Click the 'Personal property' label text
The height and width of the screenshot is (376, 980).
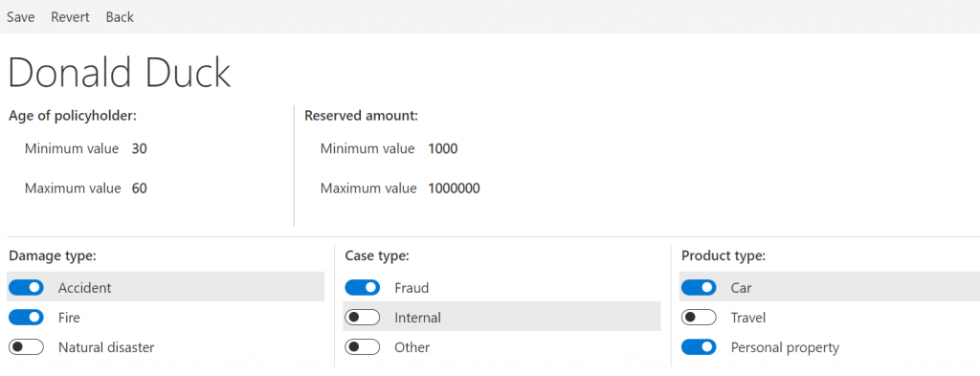[785, 347]
